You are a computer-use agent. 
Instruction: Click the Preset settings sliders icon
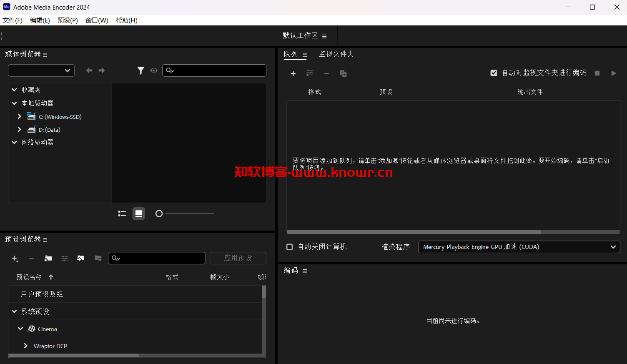coord(65,259)
